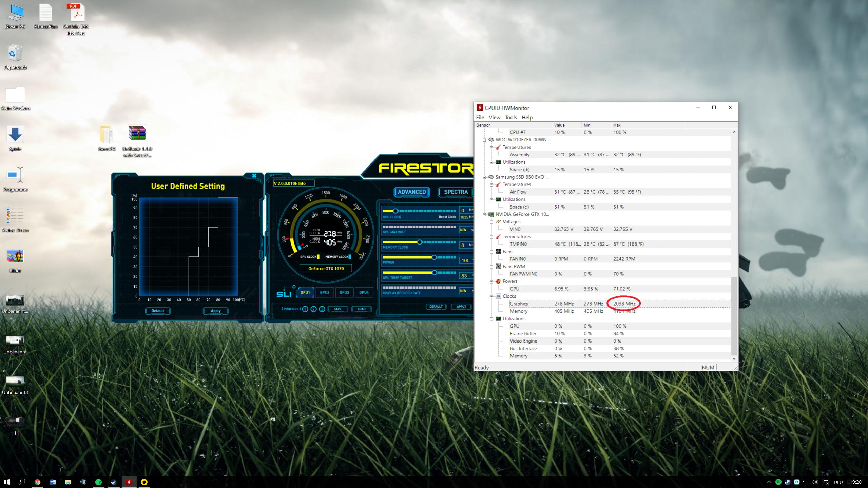The image size is (868, 488).
Task: Select profile number 3 in Firestorm
Action: pyautogui.click(x=322, y=309)
